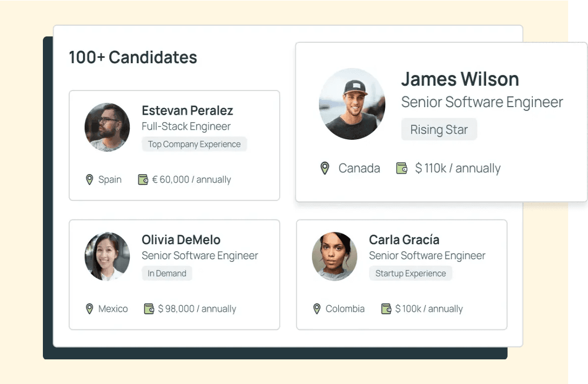This screenshot has width=588, height=384.
Task: Open Estevan Peralez's profile photo
Action: click(x=107, y=127)
